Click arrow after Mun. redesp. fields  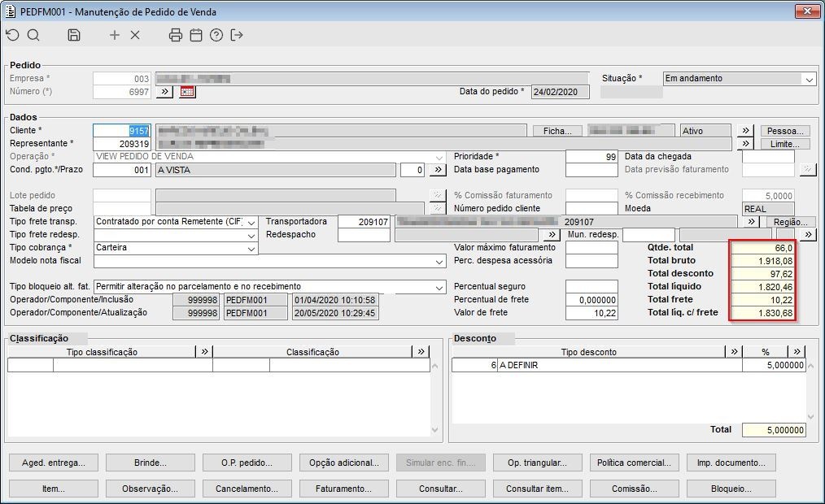808,235
